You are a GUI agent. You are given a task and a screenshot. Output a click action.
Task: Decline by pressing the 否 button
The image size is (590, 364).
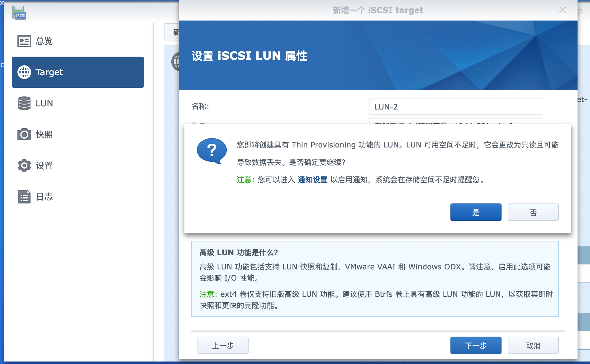(x=533, y=212)
